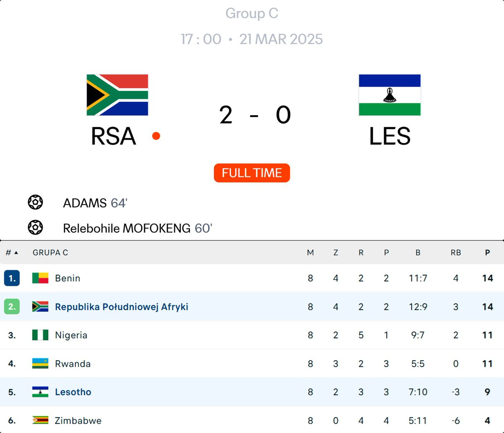Click the Group C title at top
This screenshot has width=504, height=433.
coord(252,13)
